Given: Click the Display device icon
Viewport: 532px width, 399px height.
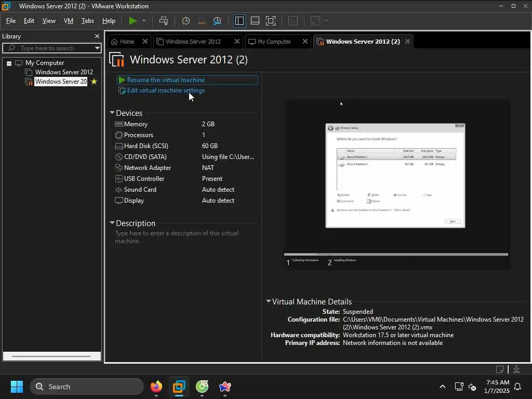Looking at the screenshot, I should coord(119,201).
